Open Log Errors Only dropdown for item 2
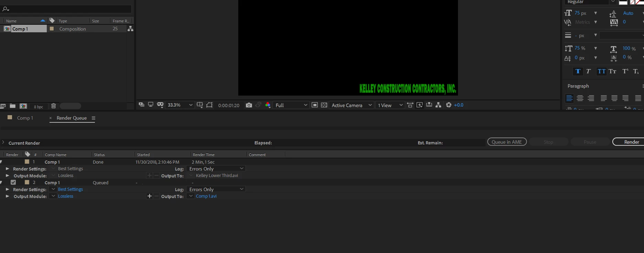Viewport: 644px width, 253px height. pyautogui.click(x=216, y=189)
